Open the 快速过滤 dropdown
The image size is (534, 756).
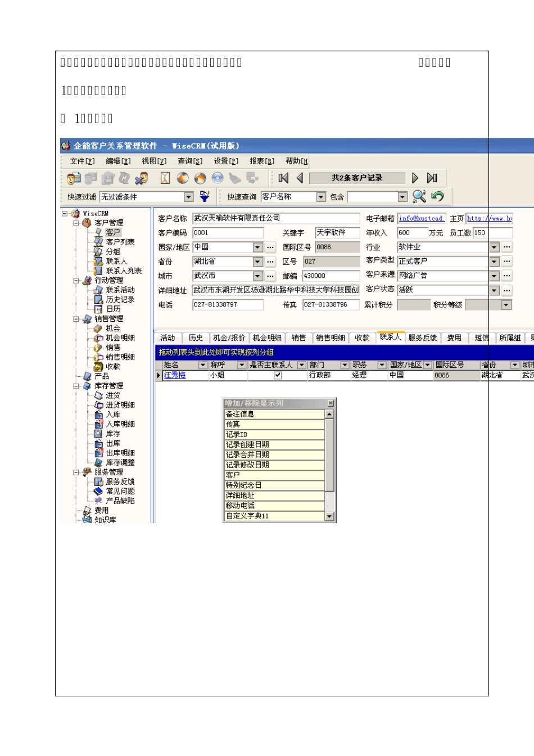[189, 197]
